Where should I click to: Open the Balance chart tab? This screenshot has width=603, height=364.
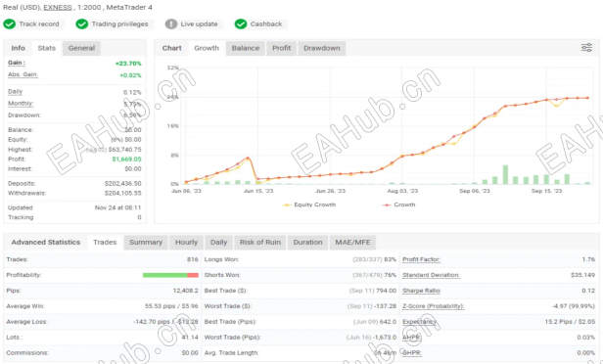(x=246, y=48)
